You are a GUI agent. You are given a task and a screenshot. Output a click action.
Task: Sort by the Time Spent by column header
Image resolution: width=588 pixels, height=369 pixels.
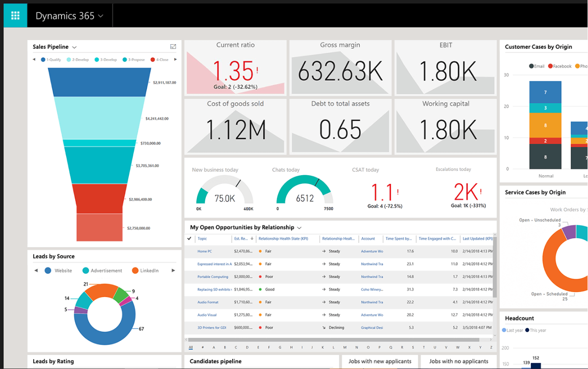(x=399, y=238)
